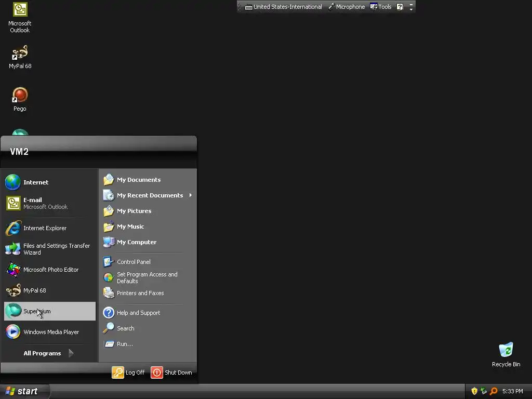Open My Documents folder

tap(148, 180)
